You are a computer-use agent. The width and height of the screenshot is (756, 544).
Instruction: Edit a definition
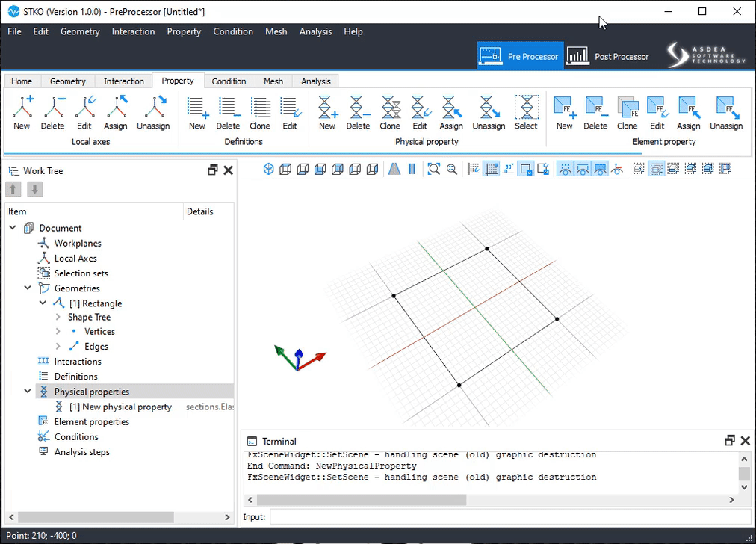[x=291, y=107]
